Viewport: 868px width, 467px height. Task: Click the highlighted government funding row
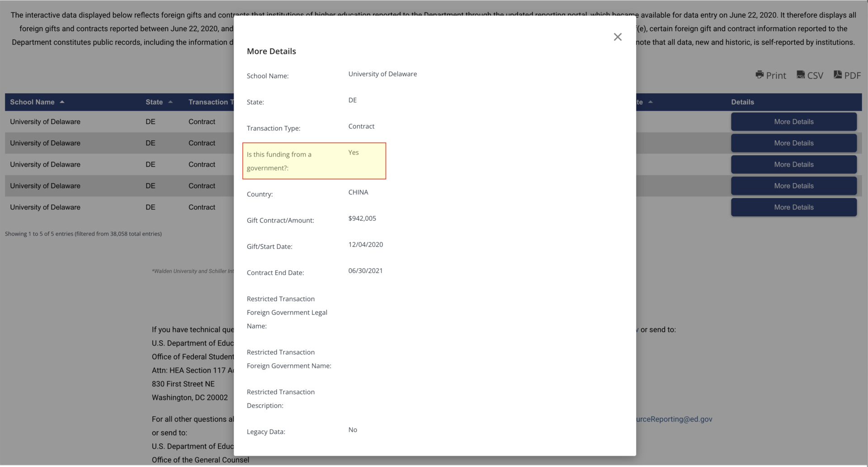tap(314, 161)
